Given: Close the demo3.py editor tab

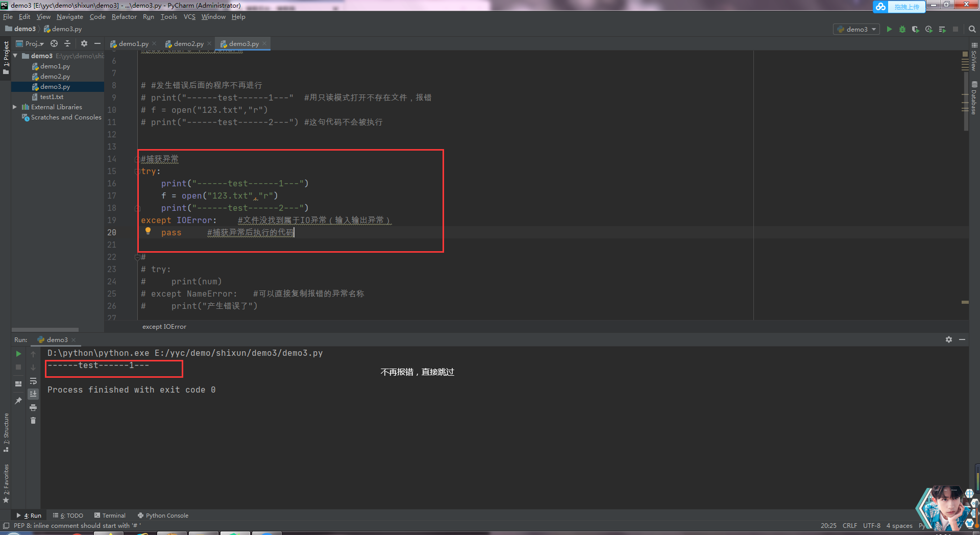Looking at the screenshot, I should [264, 44].
